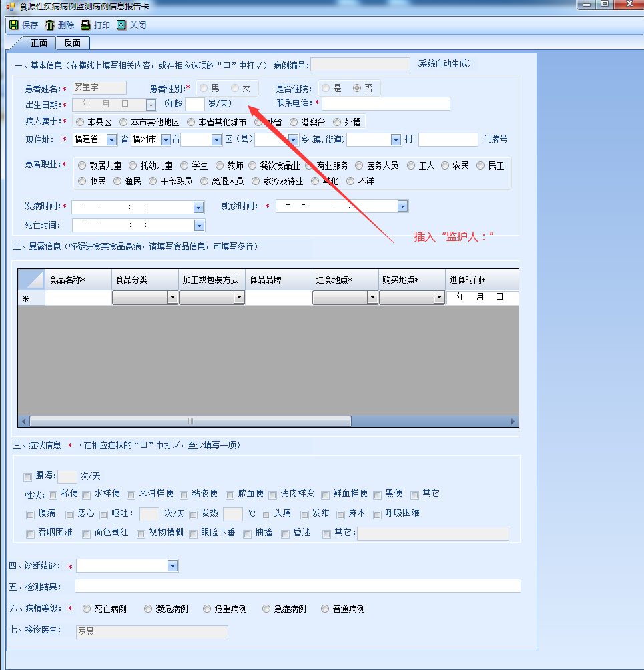The width and height of the screenshot is (644, 670).
Task: Click the grid select-all corner cell
Action: click(x=31, y=280)
